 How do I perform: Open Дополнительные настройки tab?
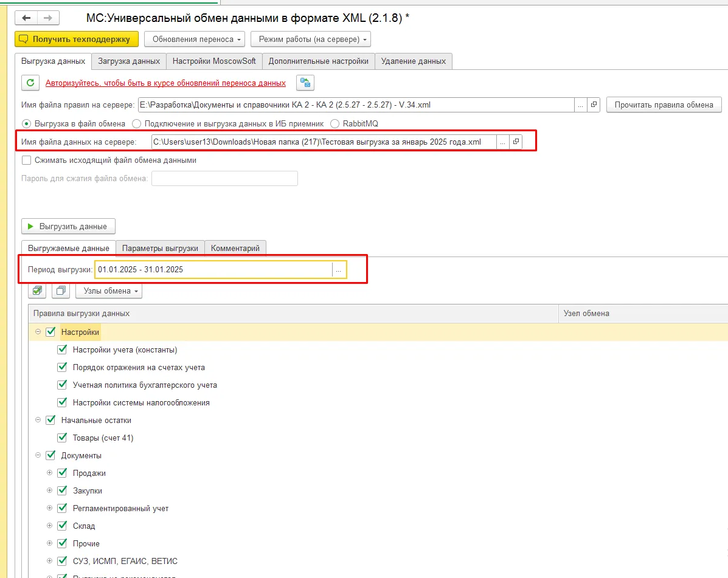[x=319, y=61]
